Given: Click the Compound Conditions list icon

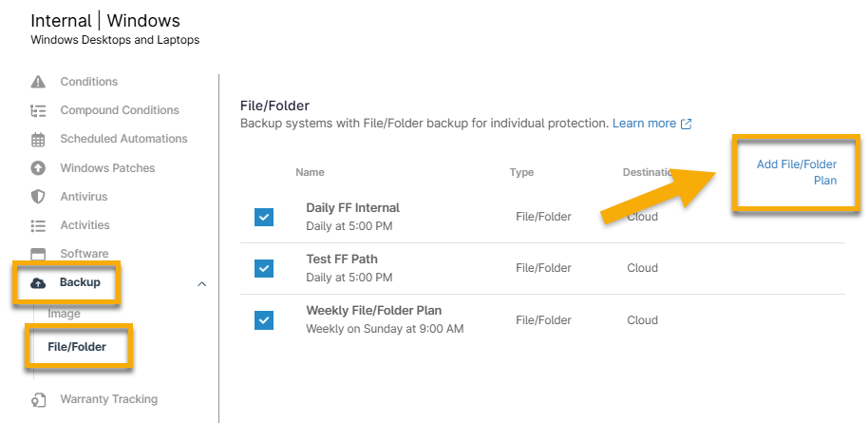Looking at the screenshot, I should [x=38, y=110].
